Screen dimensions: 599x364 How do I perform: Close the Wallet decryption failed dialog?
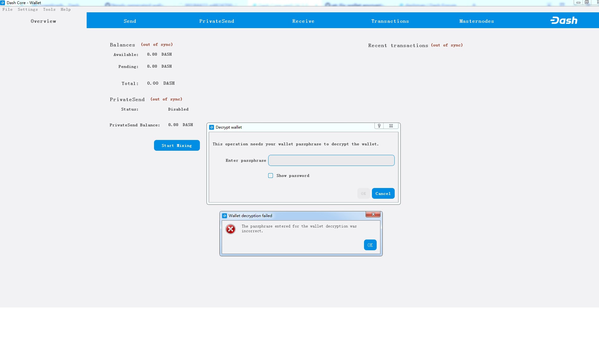373,214
